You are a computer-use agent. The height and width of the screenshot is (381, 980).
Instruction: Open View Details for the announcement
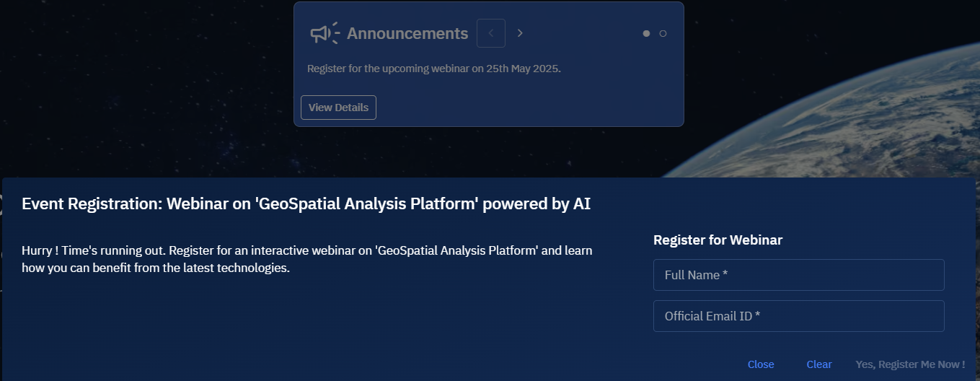338,108
